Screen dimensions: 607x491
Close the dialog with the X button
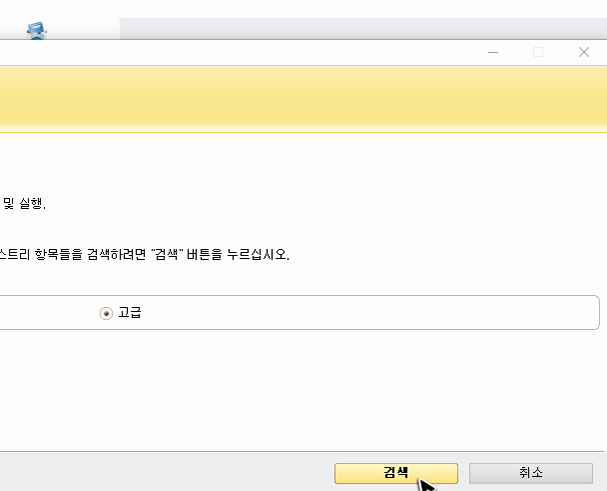(584, 52)
